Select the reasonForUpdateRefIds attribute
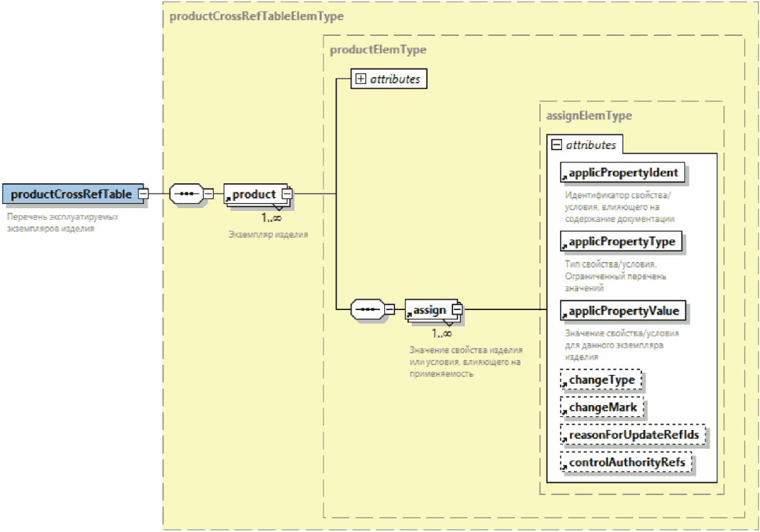The height and width of the screenshot is (532, 760). (634, 435)
